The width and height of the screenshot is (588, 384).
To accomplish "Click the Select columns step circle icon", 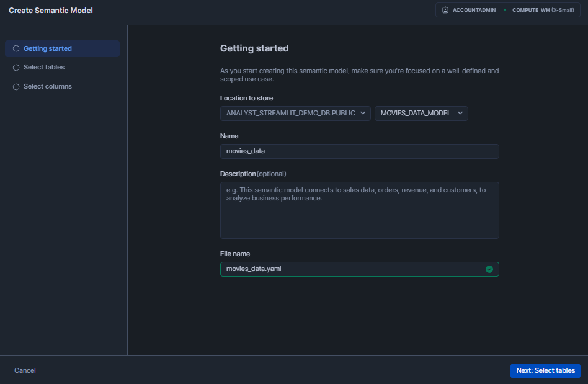I will tap(16, 86).
